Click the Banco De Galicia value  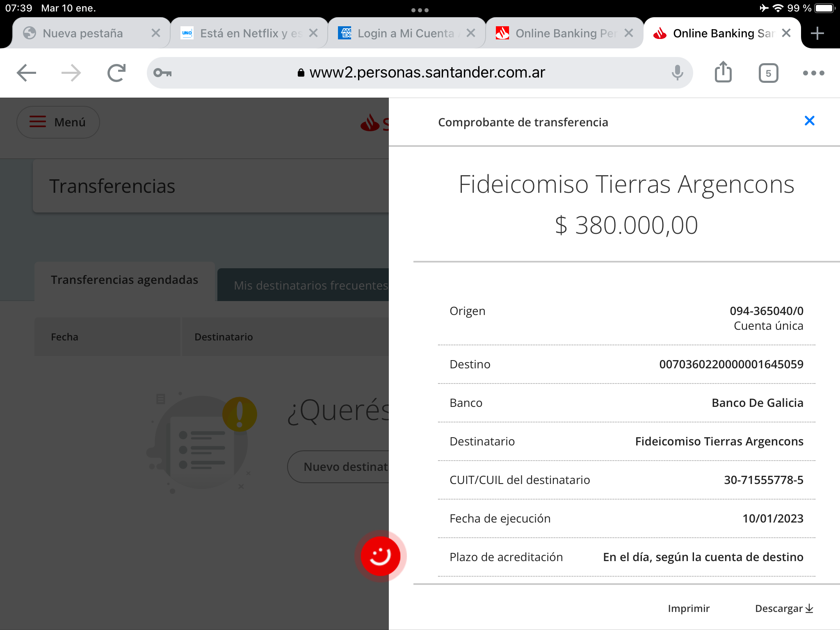pos(757,403)
